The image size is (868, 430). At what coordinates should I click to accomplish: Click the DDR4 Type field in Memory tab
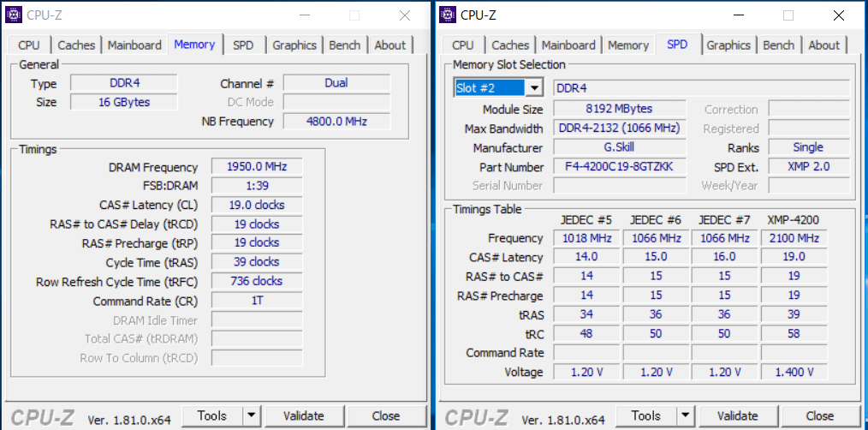124,83
